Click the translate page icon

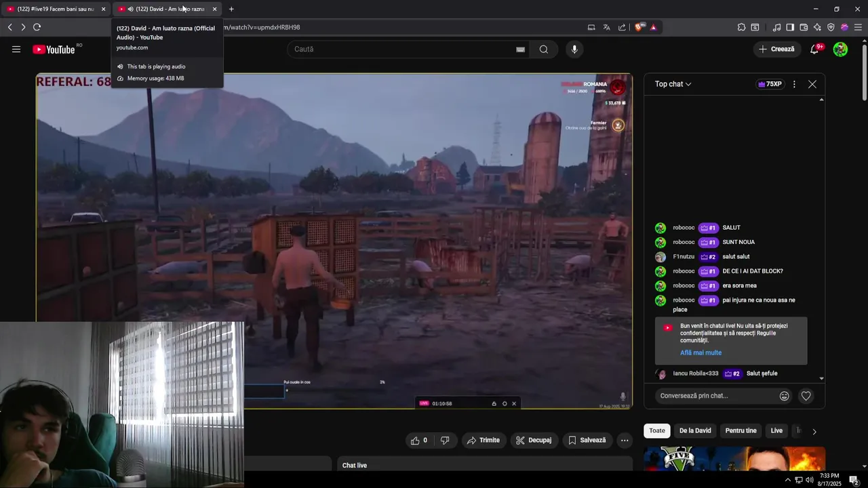tap(606, 27)
